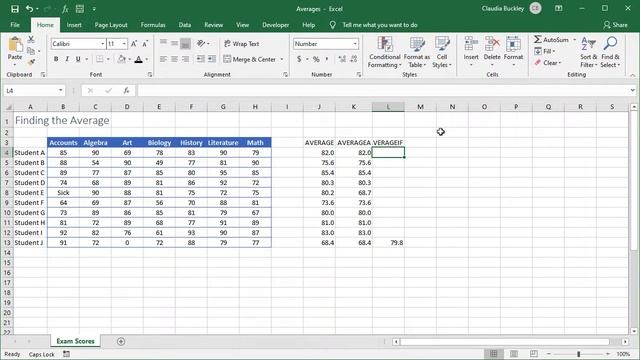Screen dimensions: 640x360
Task: Open the Number format dropdown
Action: tap(355, 44)
